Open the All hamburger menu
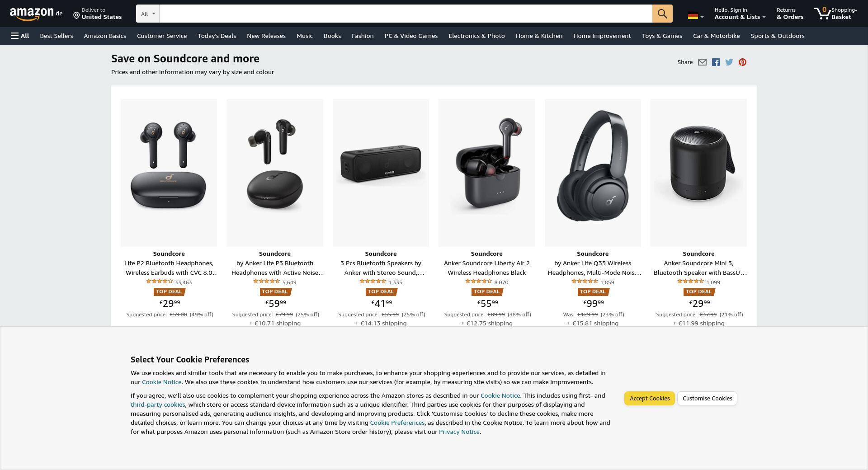Image resolution: width=868 pixels, height=470 pixels. point(20,36)
